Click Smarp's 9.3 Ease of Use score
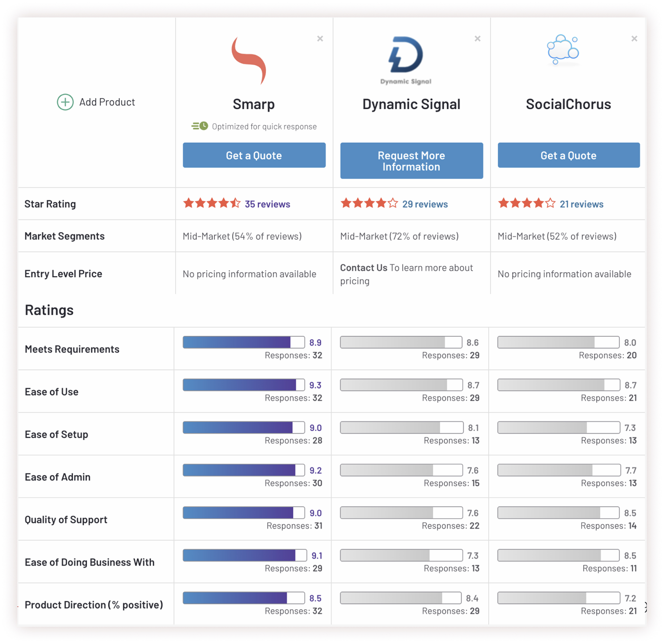Screen dimensions: 664x644 coord(315,385)
